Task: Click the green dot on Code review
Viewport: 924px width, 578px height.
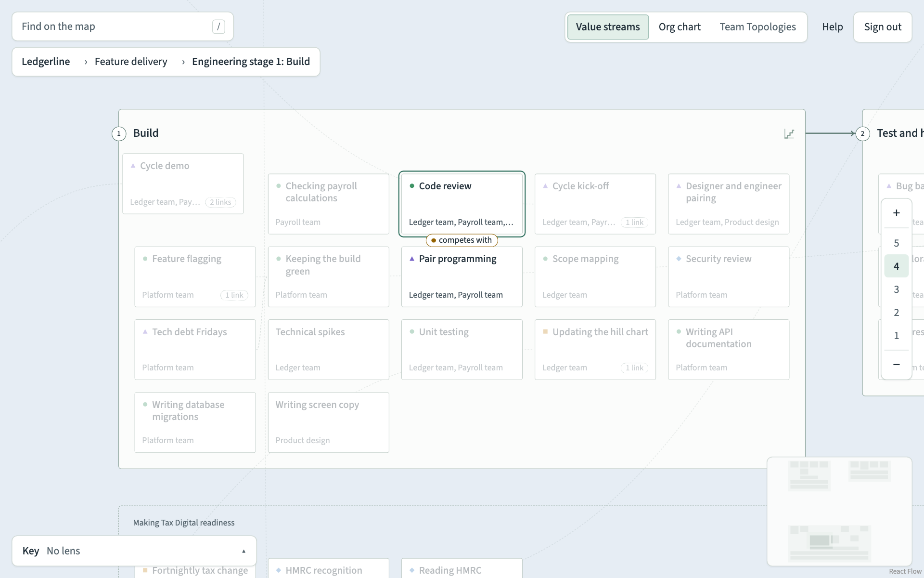Action: point(412,186)
